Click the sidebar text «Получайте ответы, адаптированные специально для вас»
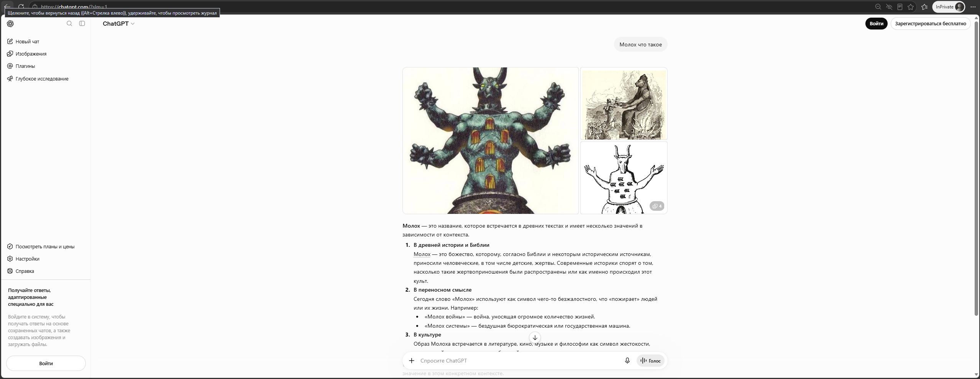The image size is (980, 379). [31, 297]
